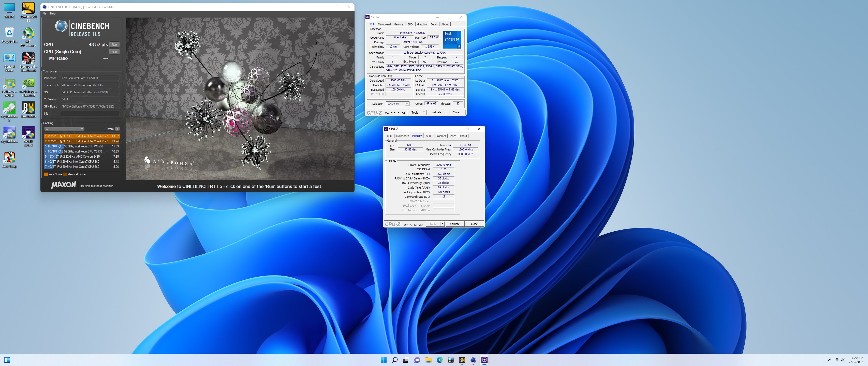Open the Windows Start menu in the taskbar
Screen dimensions: 868x366
pos(384,360)
